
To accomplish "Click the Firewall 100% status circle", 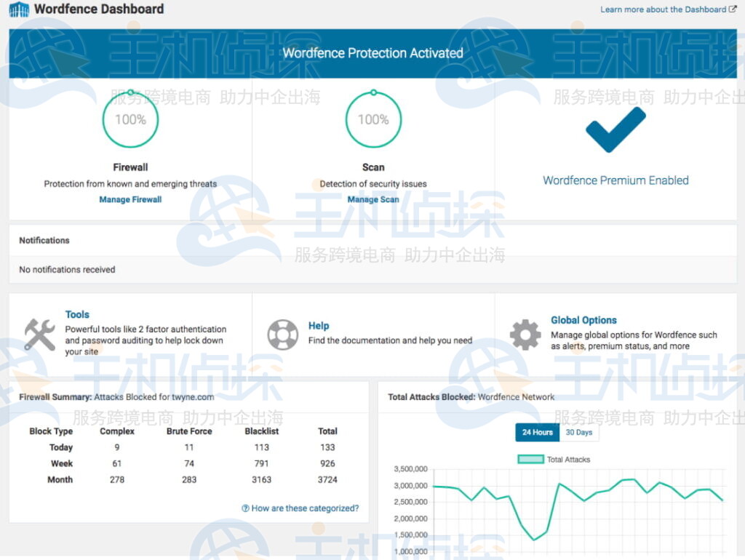I will point(130,120).
